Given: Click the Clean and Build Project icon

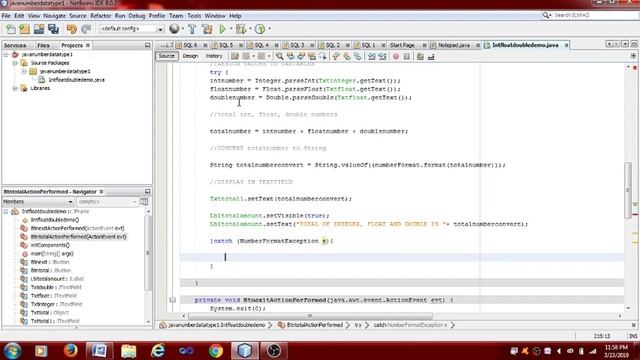Looking at the screenshot, I should tap(207, 29).
